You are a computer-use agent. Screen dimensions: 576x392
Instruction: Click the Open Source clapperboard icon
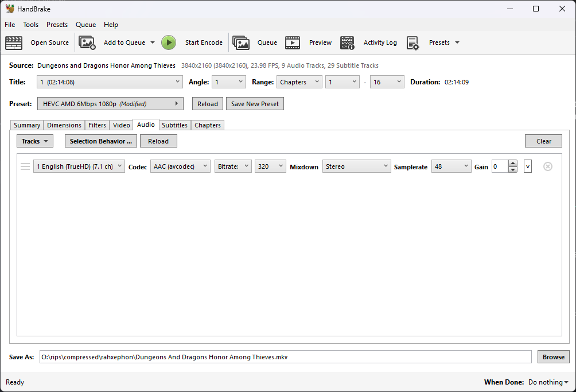point(14,42)
